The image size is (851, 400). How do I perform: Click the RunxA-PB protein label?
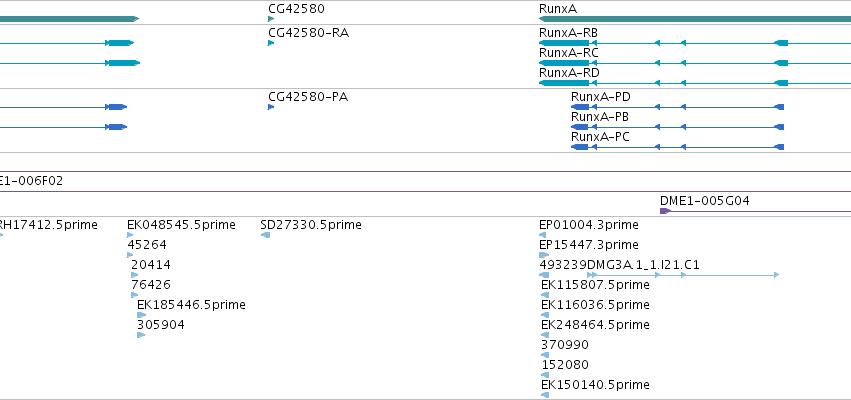coord(600,117)
